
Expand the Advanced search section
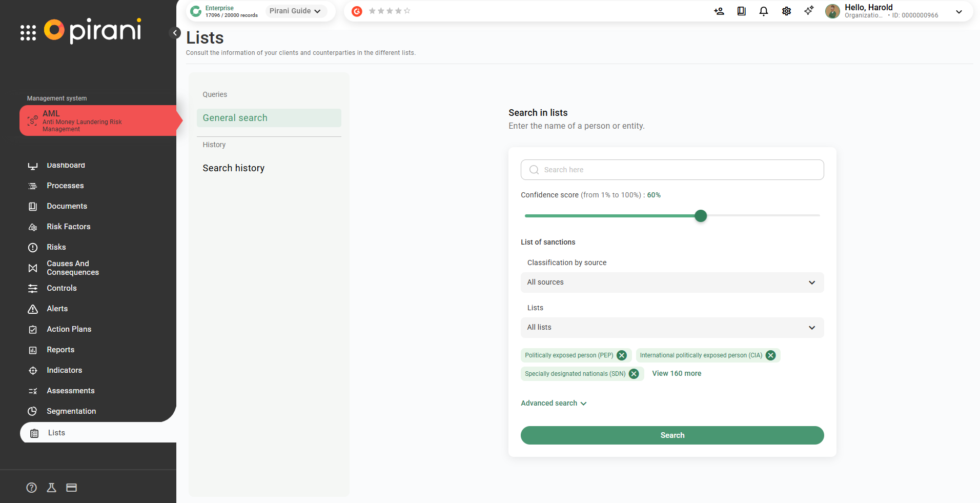pos(554,403)
